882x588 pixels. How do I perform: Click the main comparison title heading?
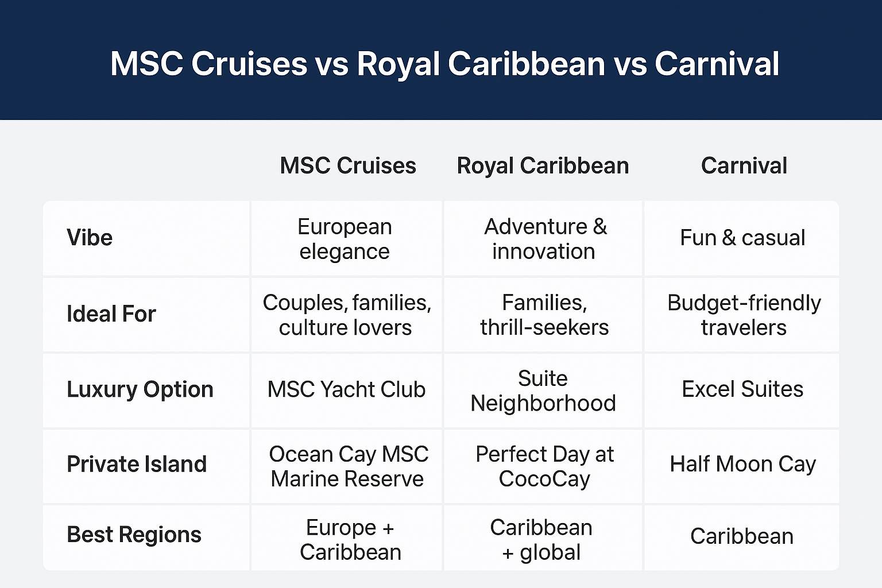(x=444, y=63)
